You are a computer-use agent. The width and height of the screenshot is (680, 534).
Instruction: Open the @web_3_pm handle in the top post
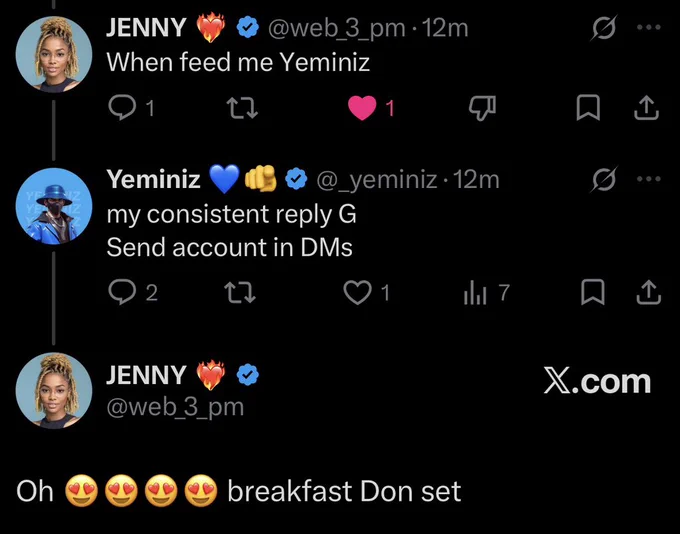click(x=337, y=28)
